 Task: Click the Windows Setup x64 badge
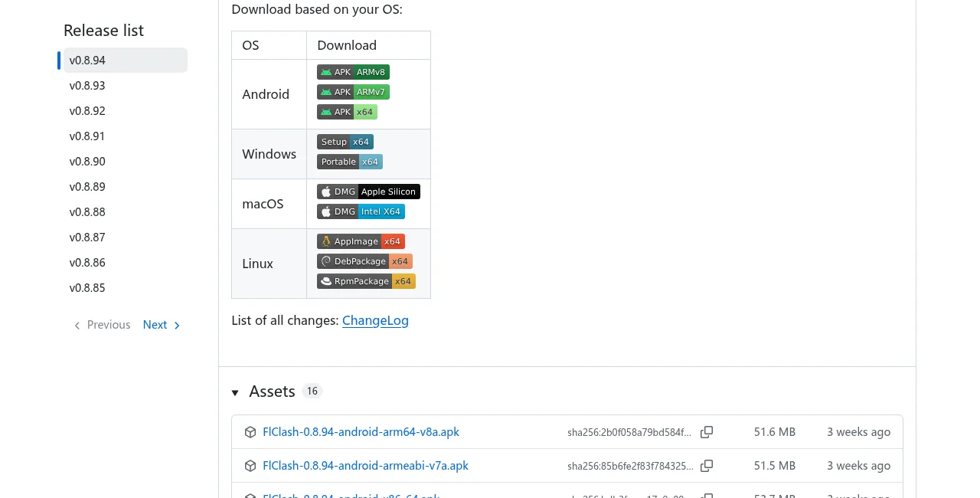tap(345, 142)
